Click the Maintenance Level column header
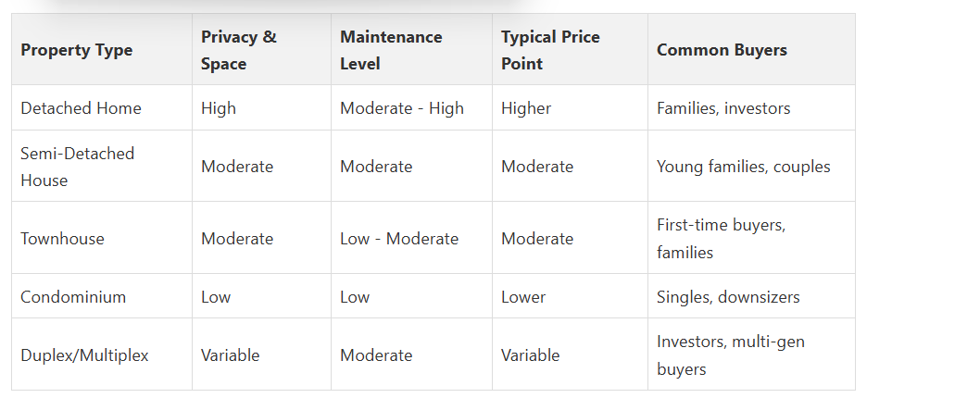The width and height of the screenshot is (980, 398). 390,50
